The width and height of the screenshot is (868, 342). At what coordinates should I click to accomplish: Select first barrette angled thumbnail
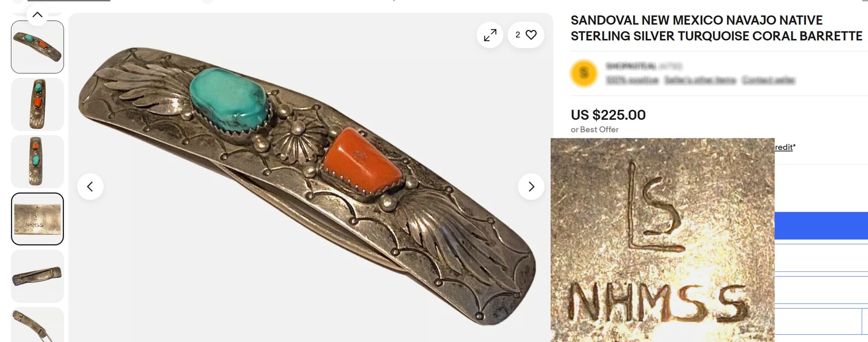38,47
